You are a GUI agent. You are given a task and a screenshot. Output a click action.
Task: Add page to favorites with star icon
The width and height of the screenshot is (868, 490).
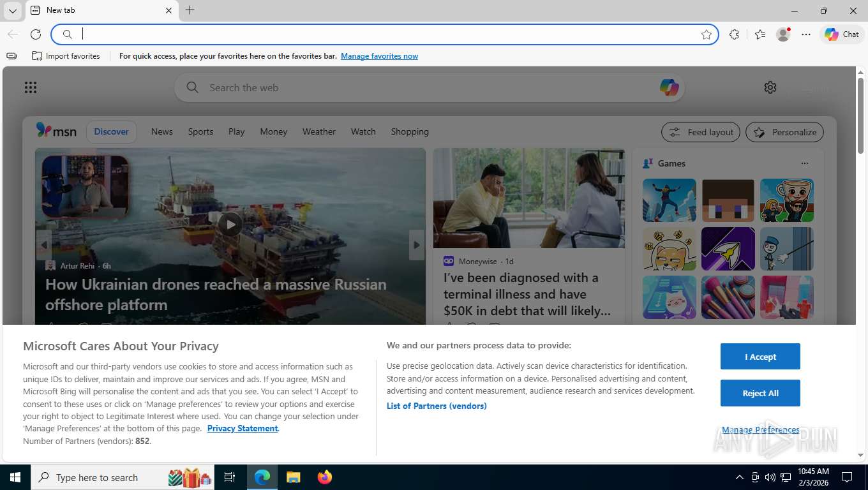[x=706, y=34]
